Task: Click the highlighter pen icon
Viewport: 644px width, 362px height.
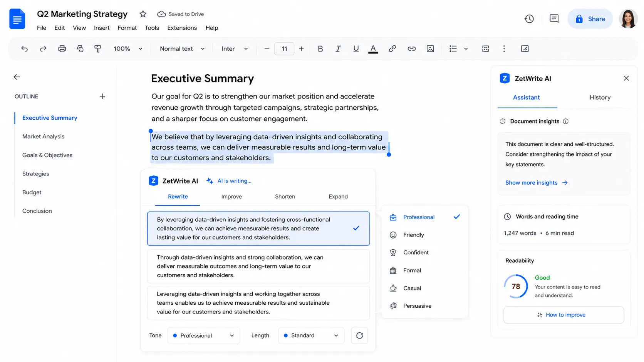Action: pyautogui.click(x=392, y=48)
